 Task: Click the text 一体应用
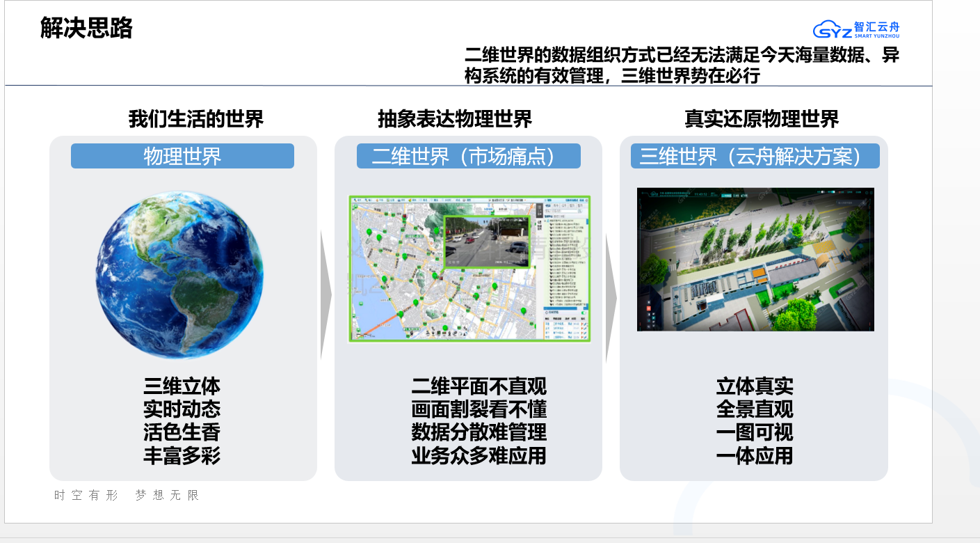pos(755,456)
